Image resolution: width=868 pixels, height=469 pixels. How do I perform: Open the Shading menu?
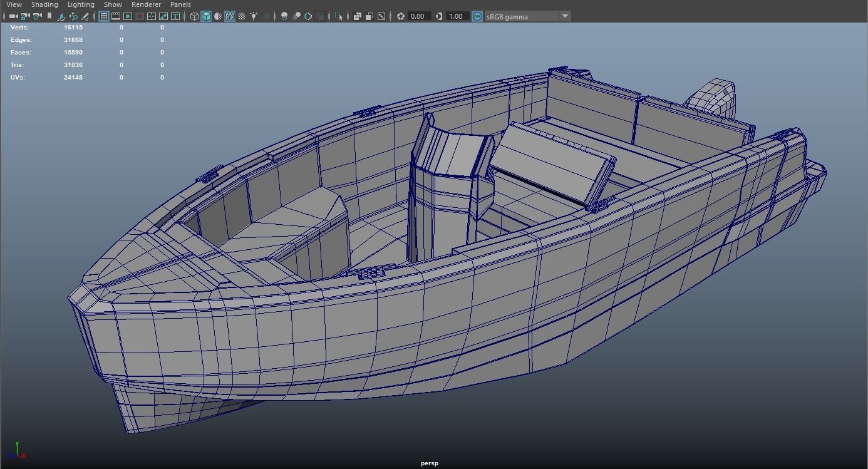(44, 4)
